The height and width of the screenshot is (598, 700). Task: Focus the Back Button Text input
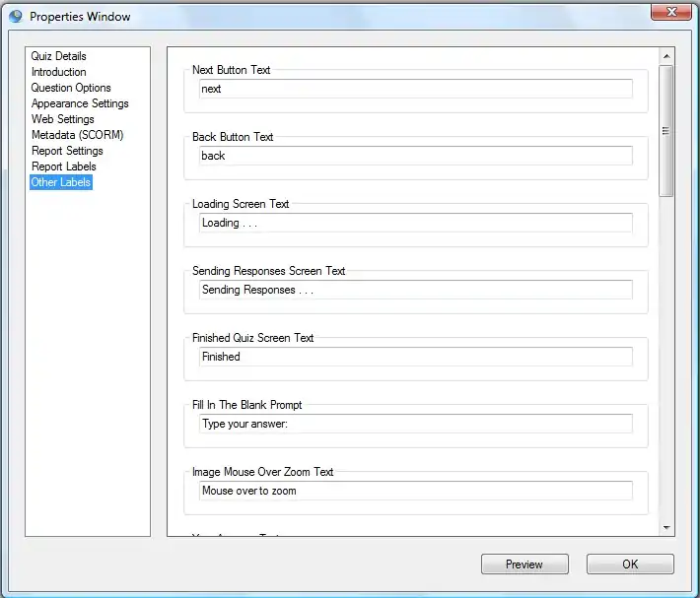point(414,156)
